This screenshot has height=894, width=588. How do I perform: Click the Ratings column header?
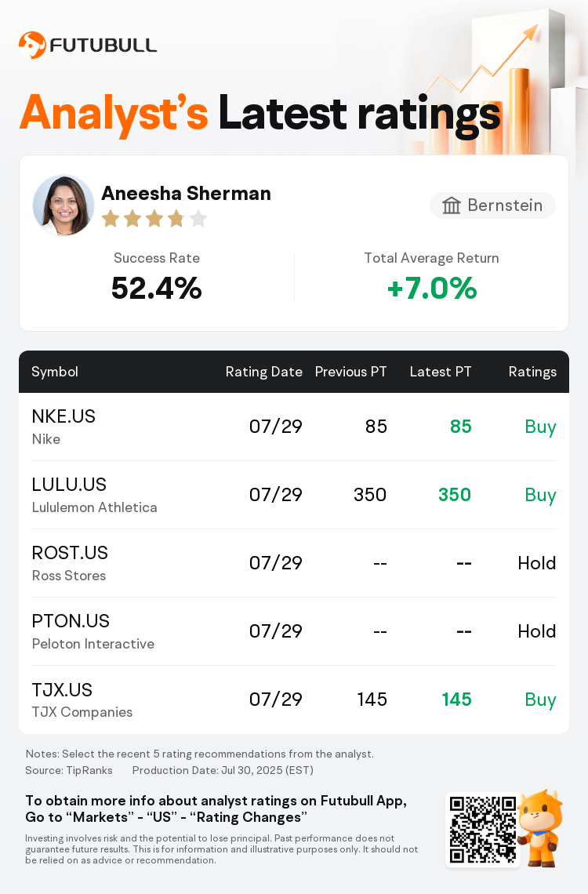tap(532, 372)
